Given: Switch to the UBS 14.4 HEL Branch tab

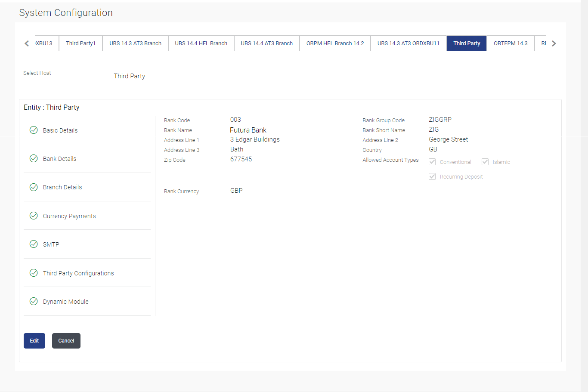Looking at the screenshot, I should pyautogui.click(x=201, y=43).
